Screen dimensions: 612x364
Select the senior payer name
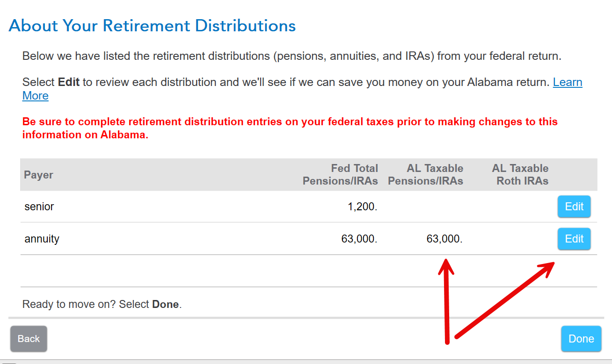(x=39, y=207)
